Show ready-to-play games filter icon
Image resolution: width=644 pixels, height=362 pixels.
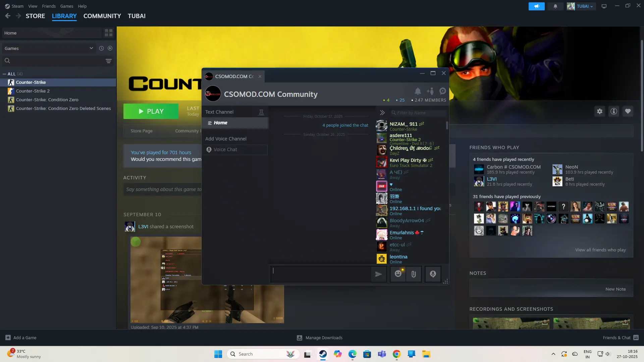[x=110, y=48]
